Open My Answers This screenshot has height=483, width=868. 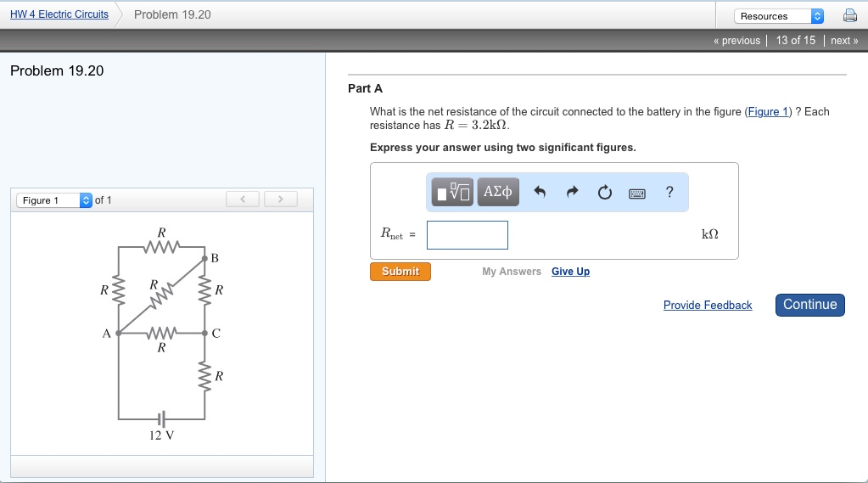(512, 272)
